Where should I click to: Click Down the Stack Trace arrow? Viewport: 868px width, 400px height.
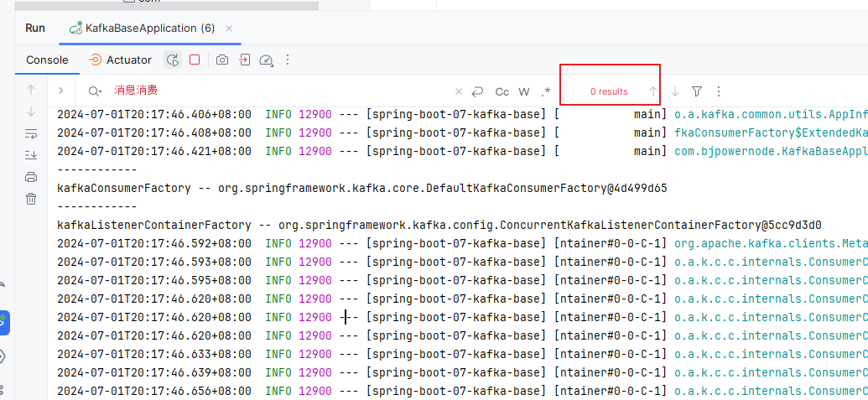(x=31, y=112)
